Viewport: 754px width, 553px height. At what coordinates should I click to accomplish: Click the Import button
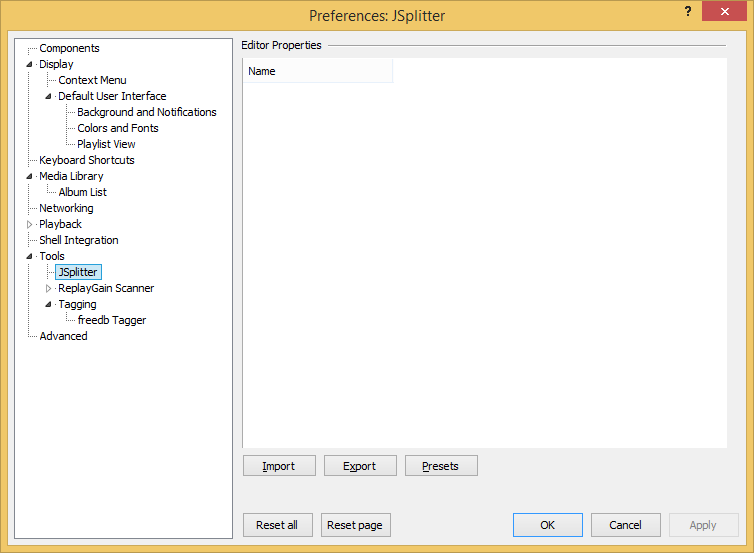click(x=279, y=466)
